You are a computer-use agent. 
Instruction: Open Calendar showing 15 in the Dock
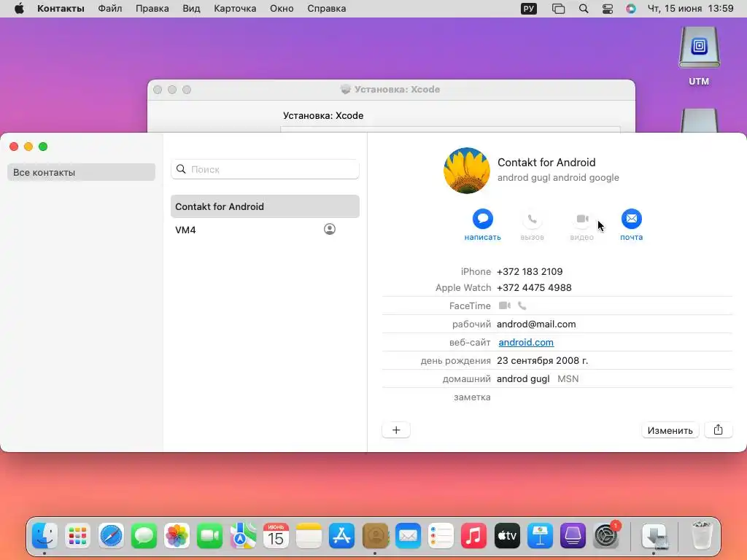pyautogui.click(x=276, y=536)
